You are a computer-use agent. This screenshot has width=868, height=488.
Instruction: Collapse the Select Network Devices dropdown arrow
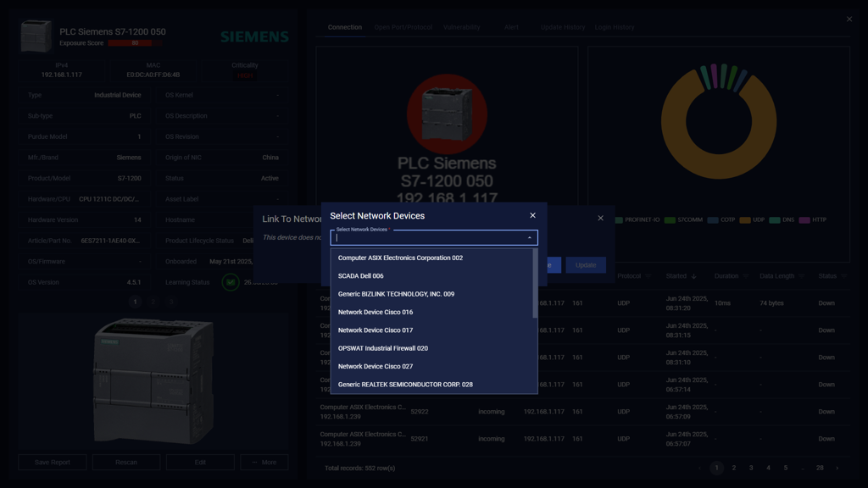point(530,238)
